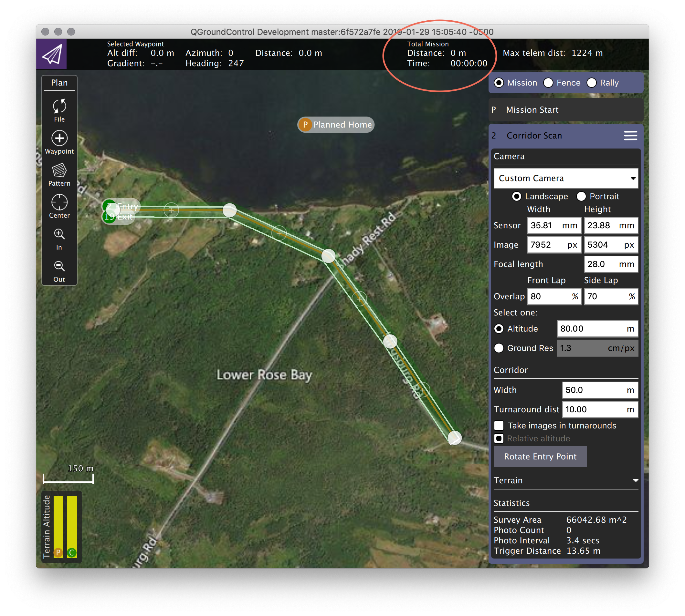This screenshot has height=616, width=685.
Task: Zoom Out on the map
Action: (59, 271)
